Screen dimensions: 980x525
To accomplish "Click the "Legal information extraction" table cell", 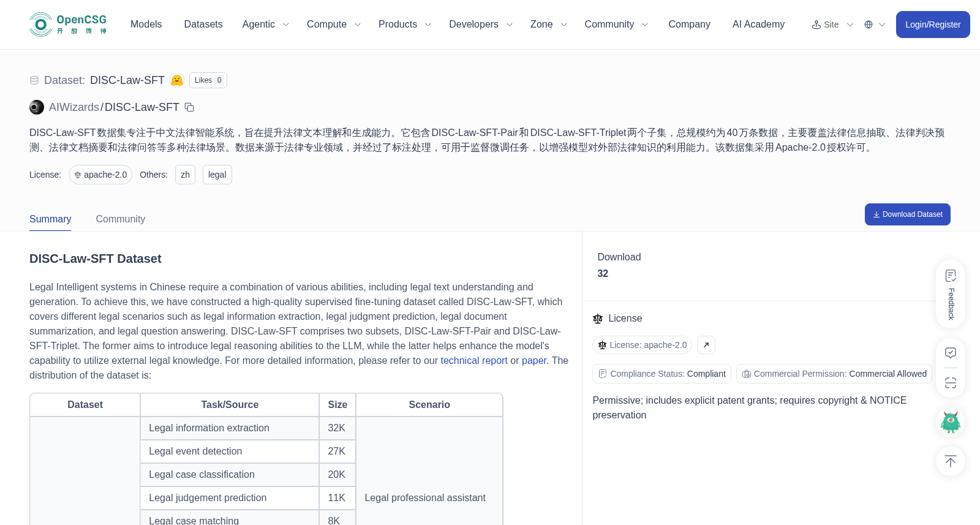I will [230, 428].
